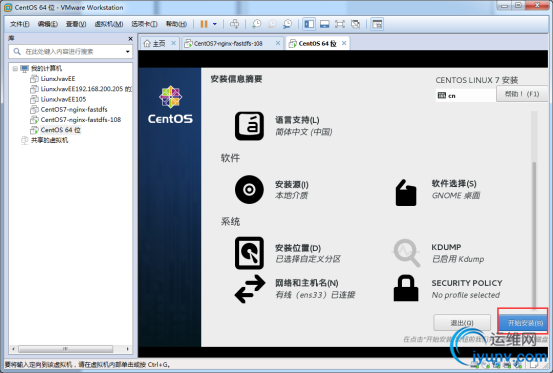
Task: Open the 文件(F) menu
Action: (20, 24)
